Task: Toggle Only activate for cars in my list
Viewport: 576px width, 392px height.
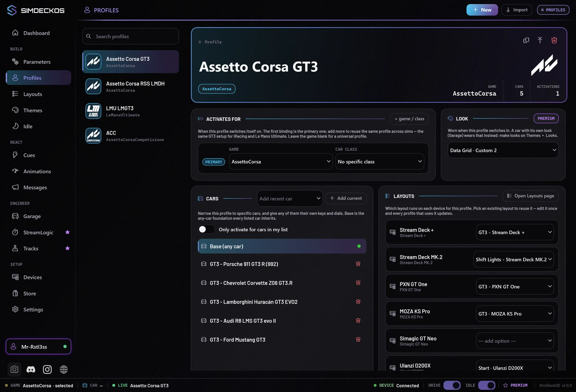Action: [x=206, y=229]
